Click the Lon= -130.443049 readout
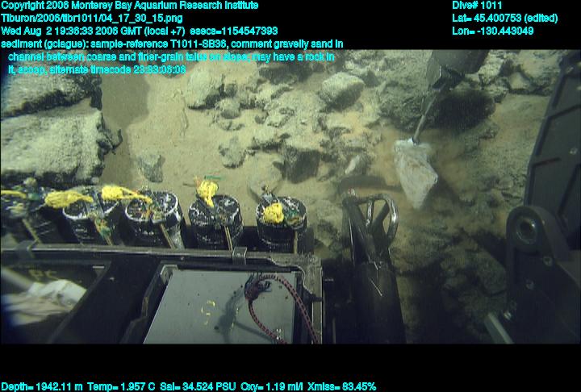 [493, 31]
